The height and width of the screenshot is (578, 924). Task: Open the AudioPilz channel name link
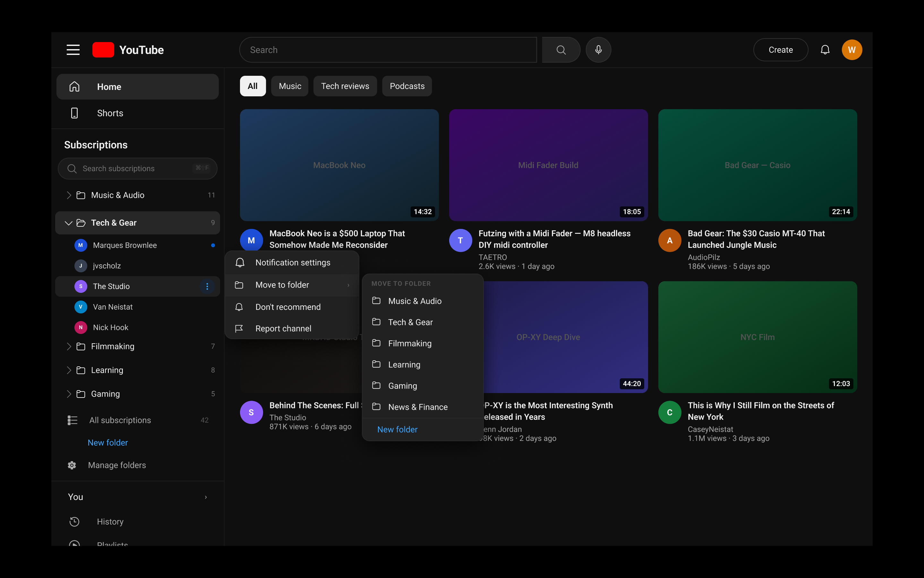coord(704,257)
